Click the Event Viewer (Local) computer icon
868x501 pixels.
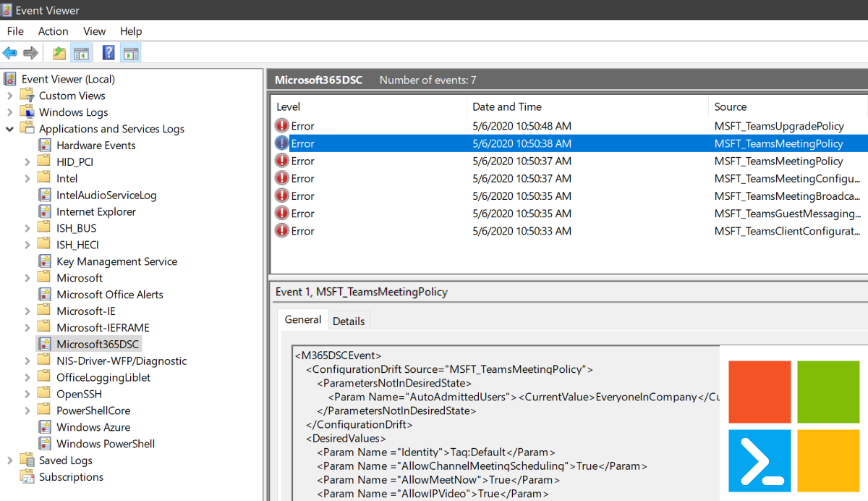[x=10, y=79]
